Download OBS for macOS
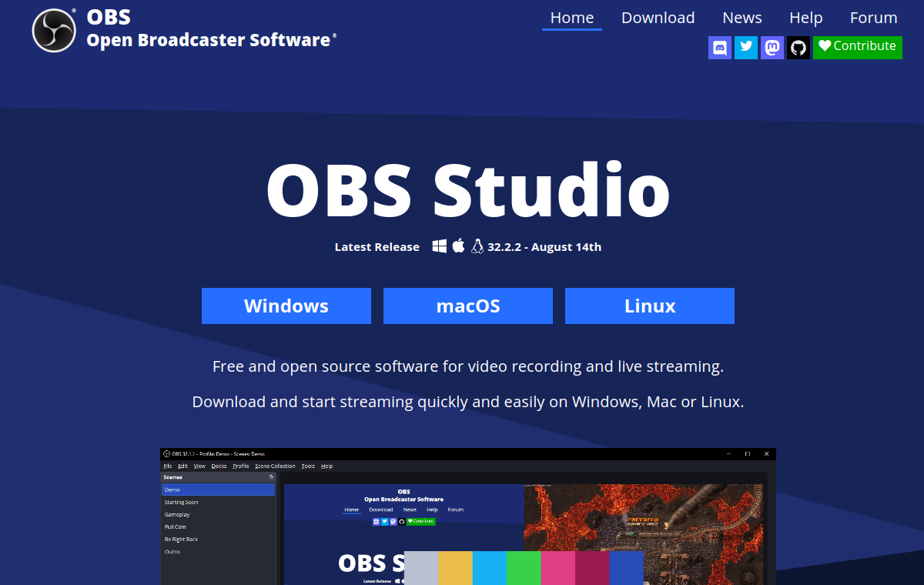 point(468,306)
